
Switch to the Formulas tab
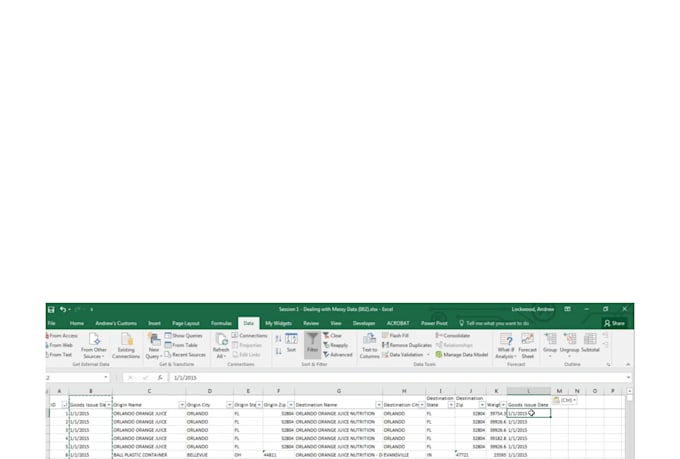pos(221,323)
